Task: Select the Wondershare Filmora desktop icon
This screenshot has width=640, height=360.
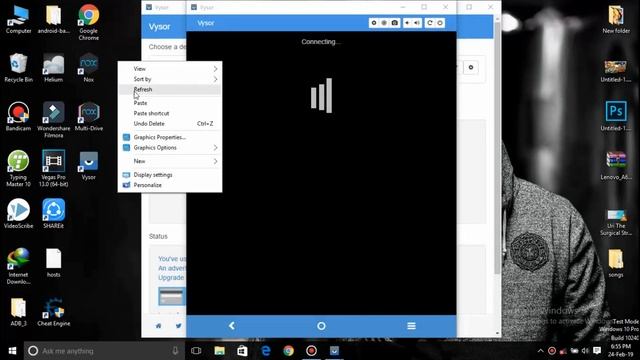Action: pyautogui.click(x=53, y=120)
